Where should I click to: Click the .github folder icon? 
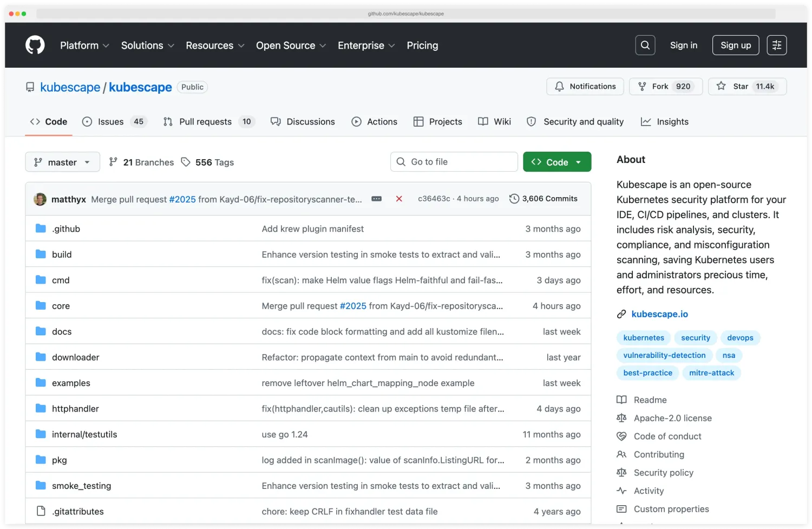pos(41,228)
